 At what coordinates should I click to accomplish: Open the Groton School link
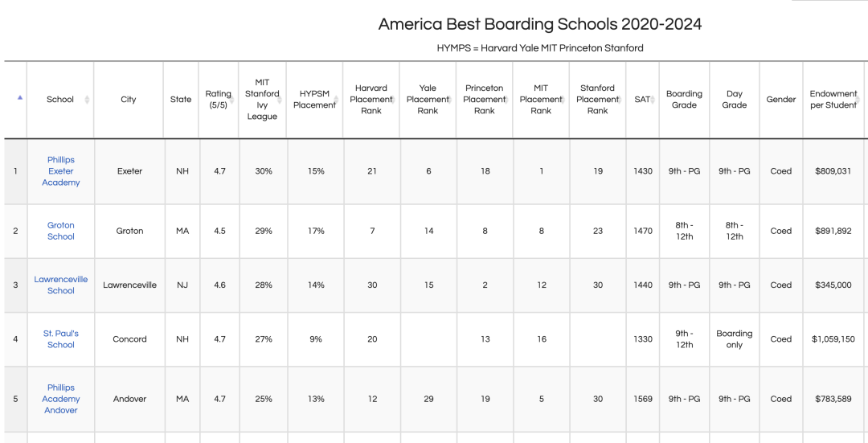[61, 231]
